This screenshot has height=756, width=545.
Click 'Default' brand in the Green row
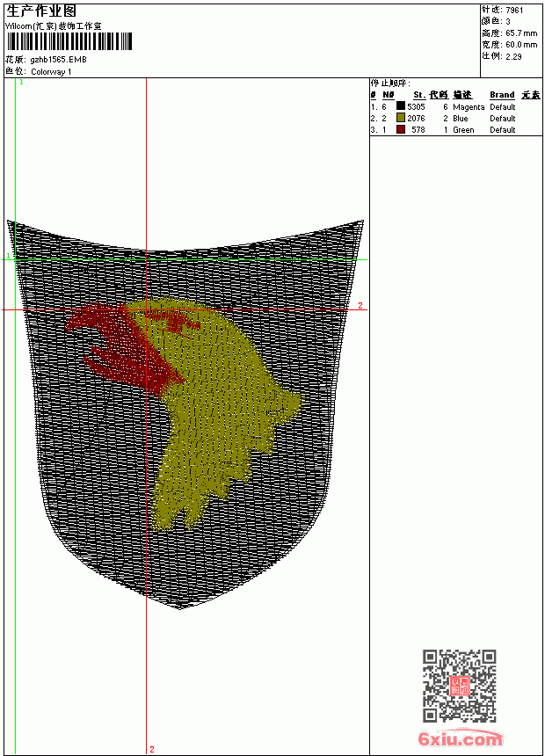tap(502, 130)
